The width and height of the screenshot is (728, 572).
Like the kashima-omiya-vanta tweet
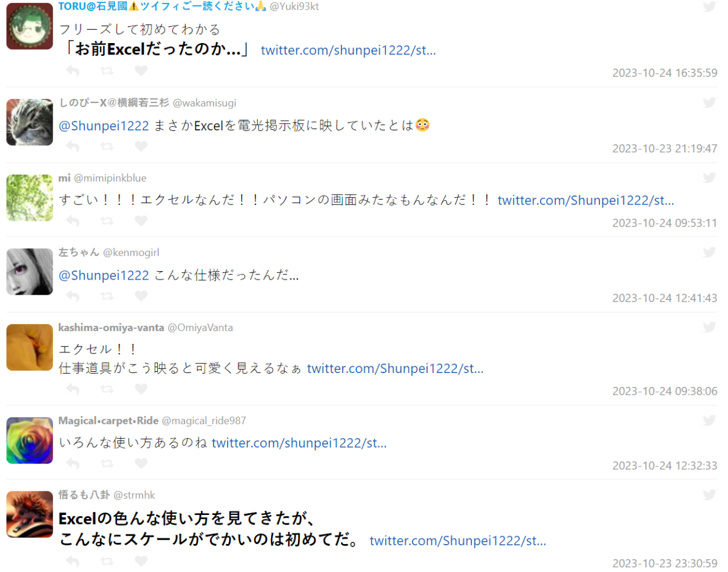tap(141, 389)
